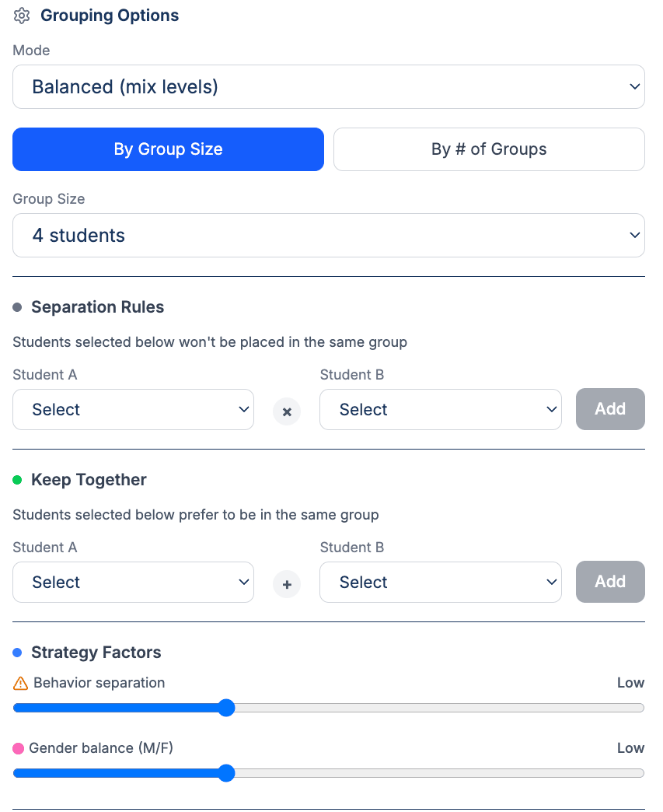Screen dimensions: 663x812
Task: Click the gray Separation Rules dot
Action: coord(18,308)
